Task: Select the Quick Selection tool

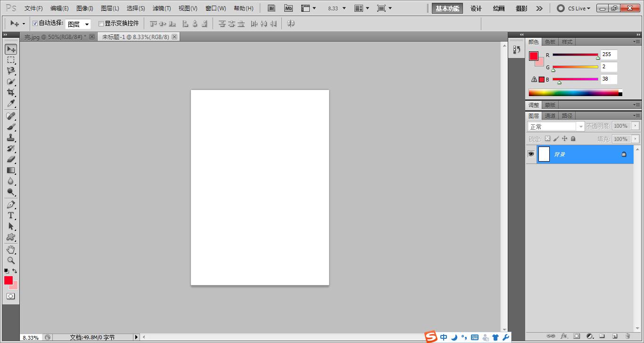Action: click(11, 82)
